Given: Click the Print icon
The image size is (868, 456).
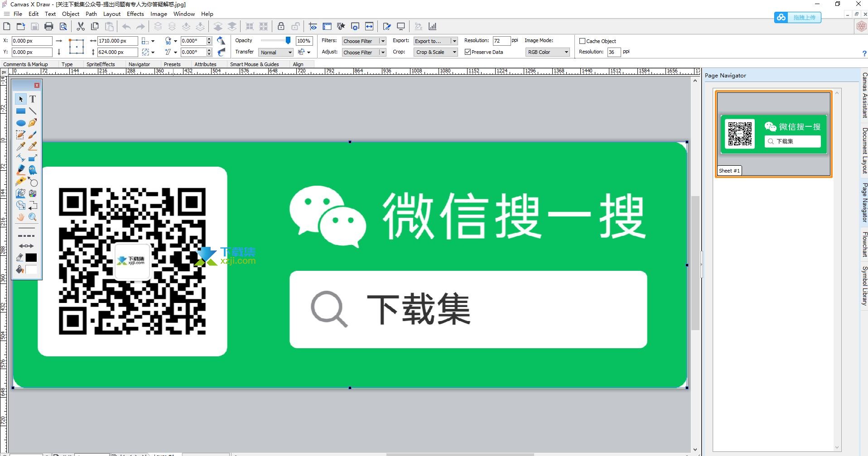Looking at the screenshot, I should pos(49,26).
